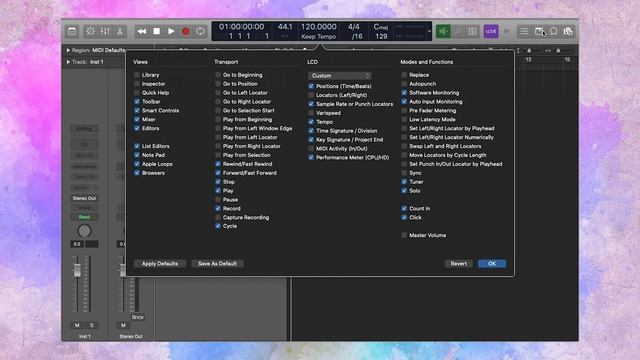Uncheck the Apple Loops checkbox
The width and height of the screenshot is (640, 360).
[x=137, y=164]
